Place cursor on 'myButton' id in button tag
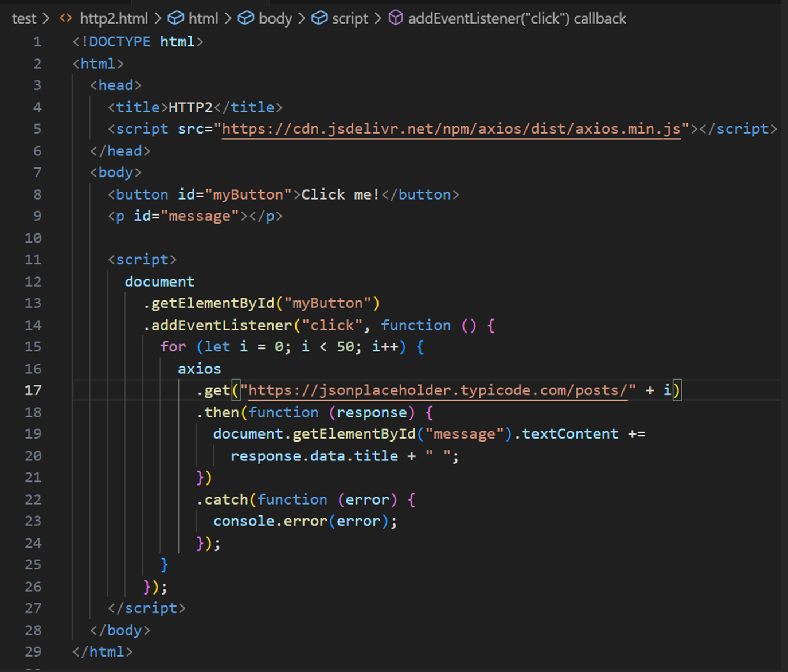 tap(248, 194)
